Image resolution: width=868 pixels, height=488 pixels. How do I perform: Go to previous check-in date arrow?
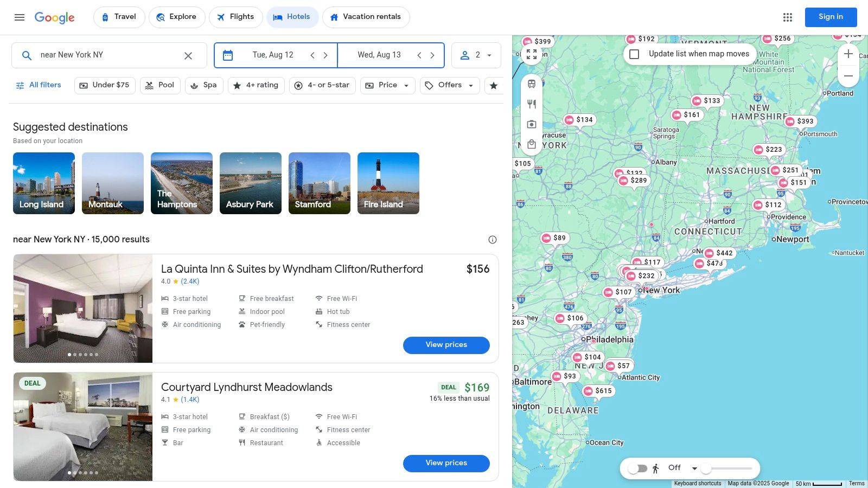click(312, 55)
